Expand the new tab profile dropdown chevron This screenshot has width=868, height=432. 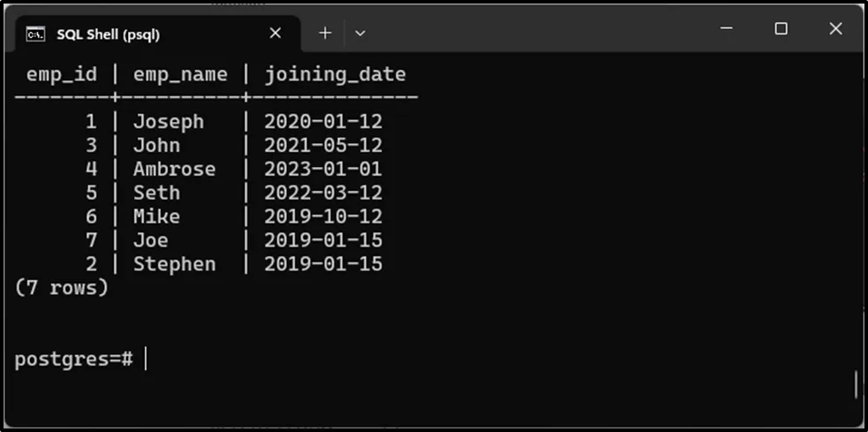[x=360, y=33]
